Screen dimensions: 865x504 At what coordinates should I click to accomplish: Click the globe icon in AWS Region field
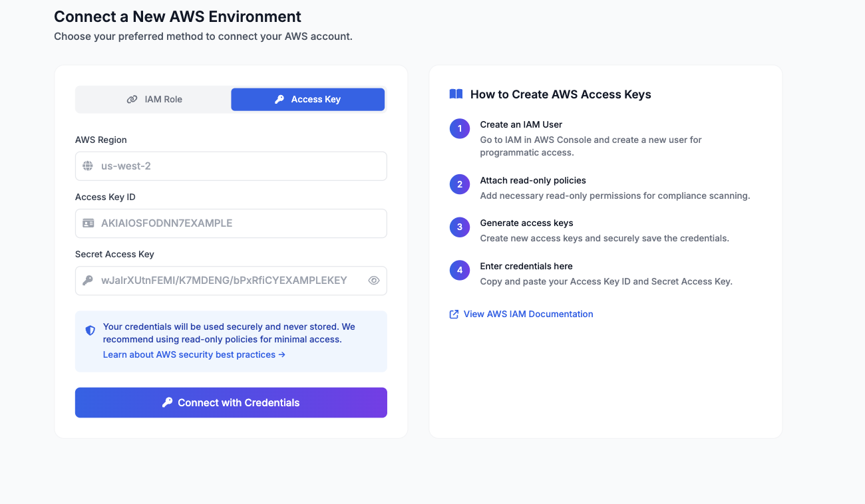coord(88,166)
